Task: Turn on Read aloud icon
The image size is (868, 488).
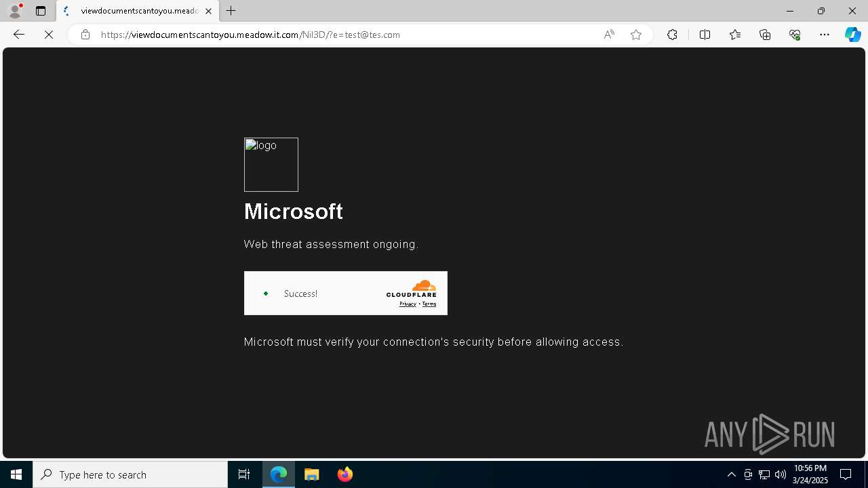Action: click(609, 35)
